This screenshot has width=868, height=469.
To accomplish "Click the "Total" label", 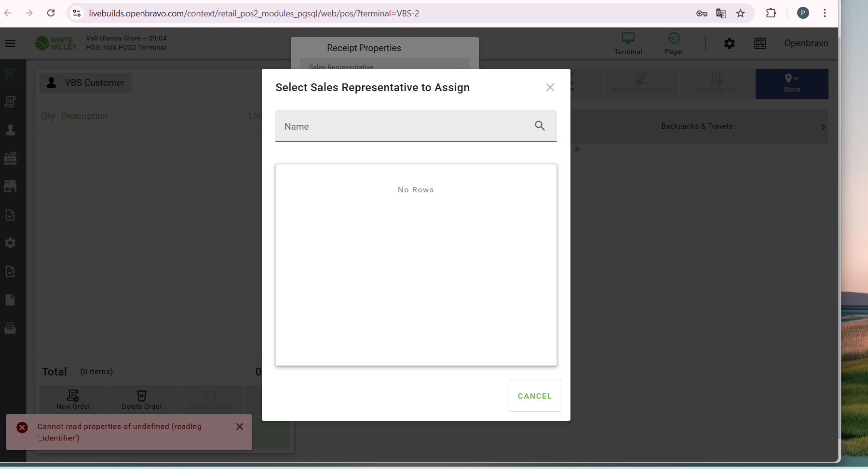I will click(x=54, y=372).
